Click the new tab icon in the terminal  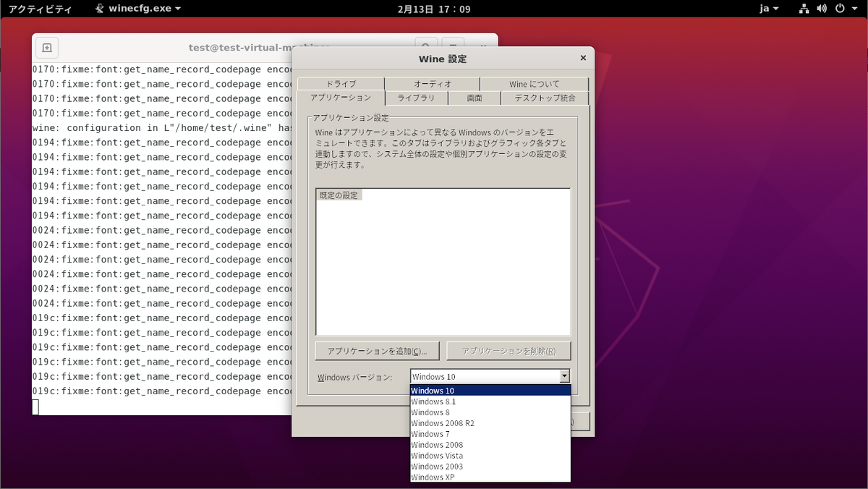tap(47, 48)
